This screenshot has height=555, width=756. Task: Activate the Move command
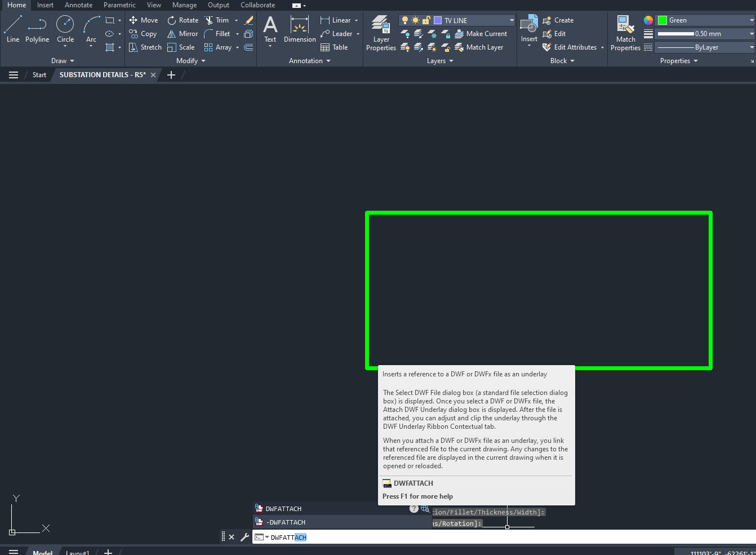click(144, 20)
